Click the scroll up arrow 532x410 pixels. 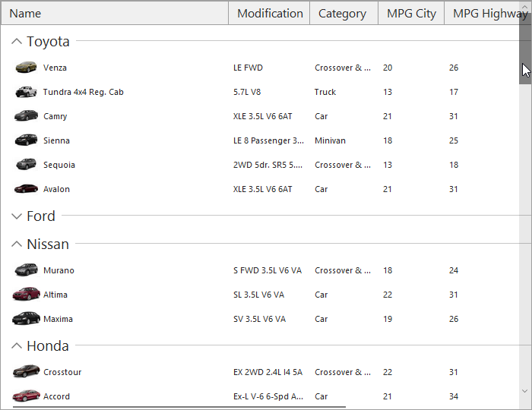[525, 7]
